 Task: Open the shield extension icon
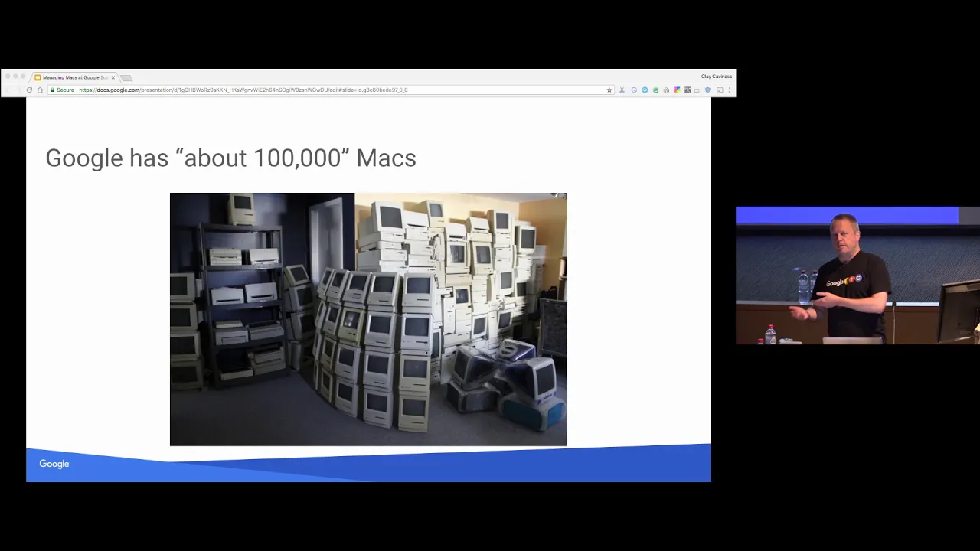(707, 90)
